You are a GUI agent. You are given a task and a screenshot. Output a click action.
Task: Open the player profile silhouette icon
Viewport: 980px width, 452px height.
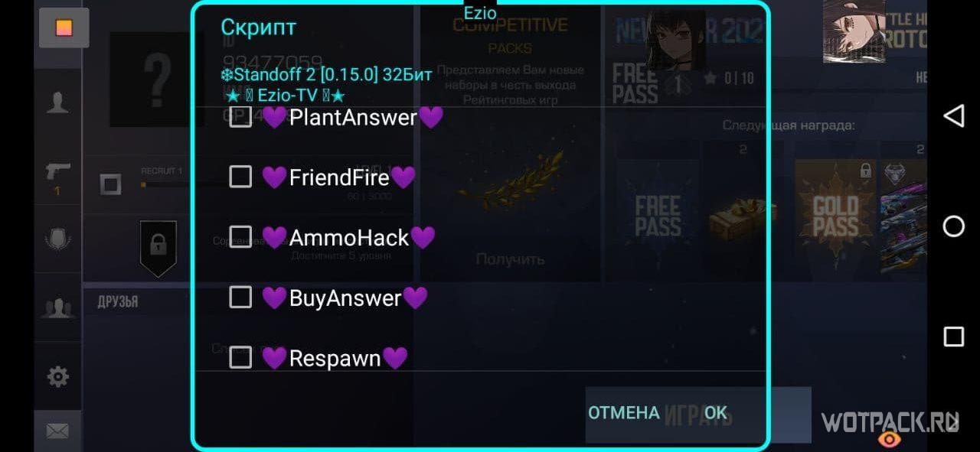(x=57, y=102)
